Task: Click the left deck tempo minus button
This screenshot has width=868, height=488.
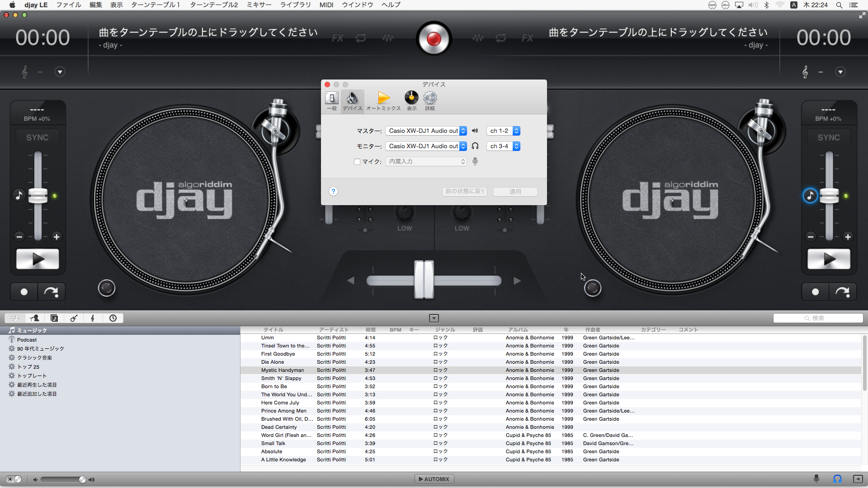Action: click(x=19, y=237)
